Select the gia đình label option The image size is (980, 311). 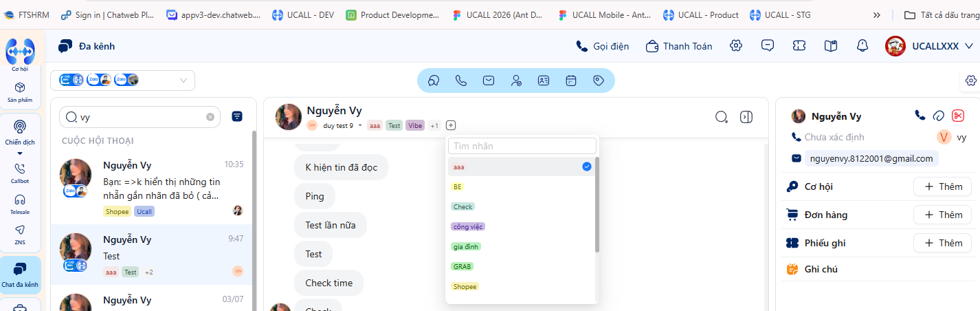521,246
